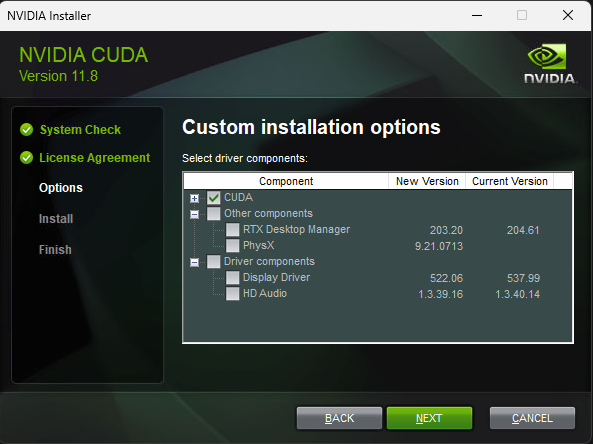Image resolution: width=593 pixels, height=444 pixels.
Task: Enable the HD Audio checkbox
Action: 233,293
